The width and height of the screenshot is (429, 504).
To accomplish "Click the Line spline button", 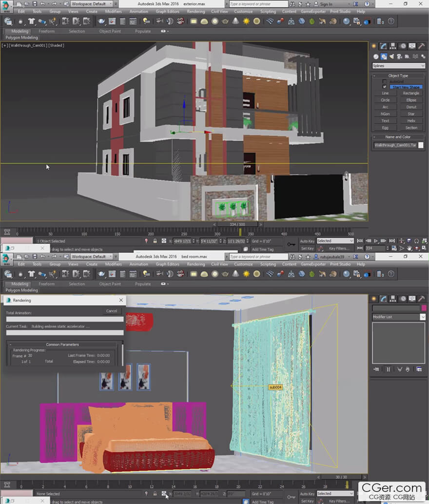I will 385,93.
